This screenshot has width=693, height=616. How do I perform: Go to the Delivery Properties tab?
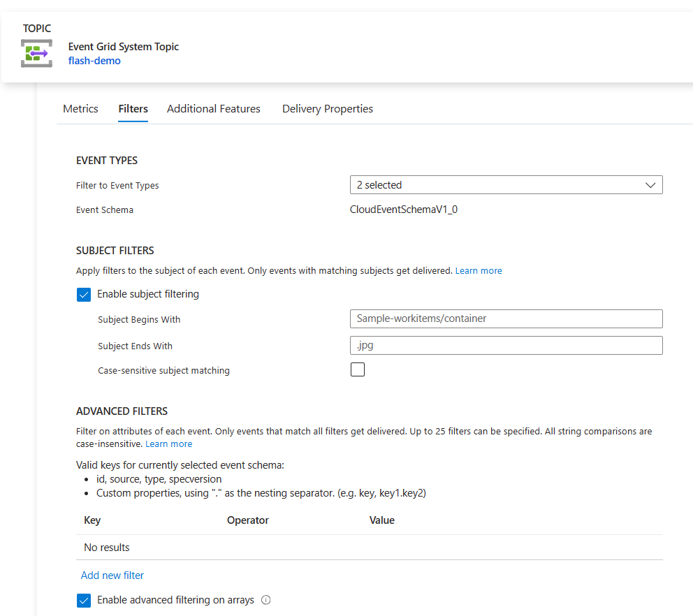(x=327, y=109)
